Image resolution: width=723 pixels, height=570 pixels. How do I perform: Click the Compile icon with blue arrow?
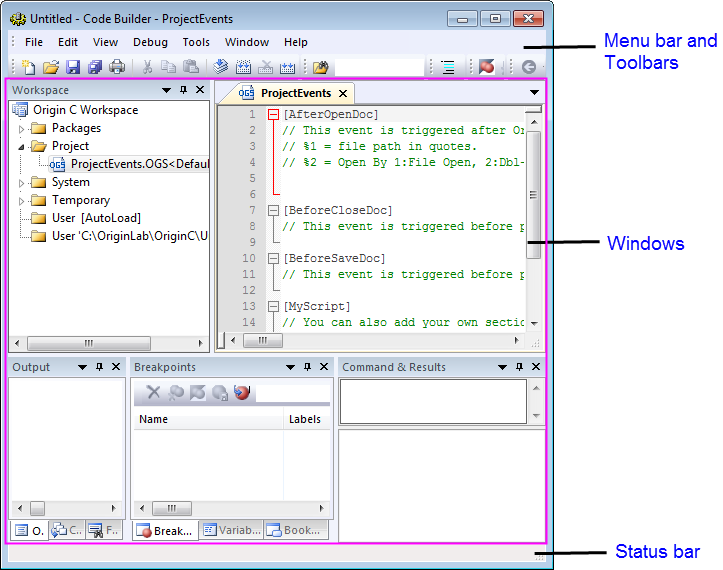[221, 67]
